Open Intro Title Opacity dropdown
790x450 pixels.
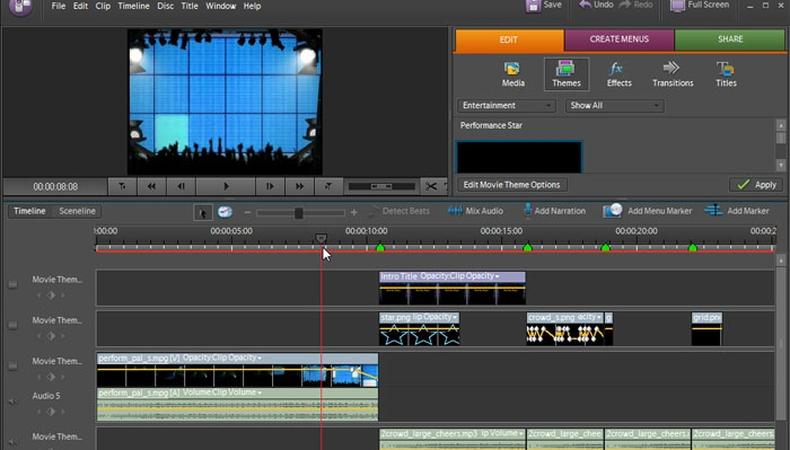[x=497, y=276]
